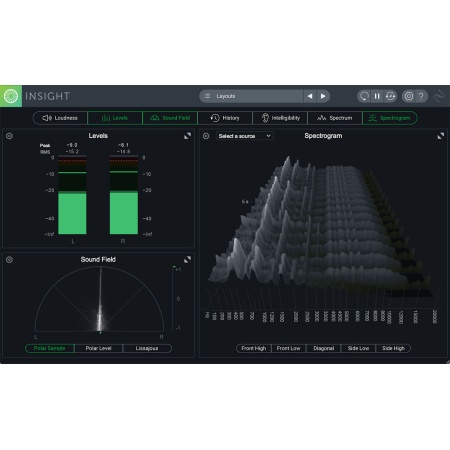Image resolution: width=450 pixels, height=450 pixels.
Task: Click the right channel level meter
Action: [x=124, y=195]
